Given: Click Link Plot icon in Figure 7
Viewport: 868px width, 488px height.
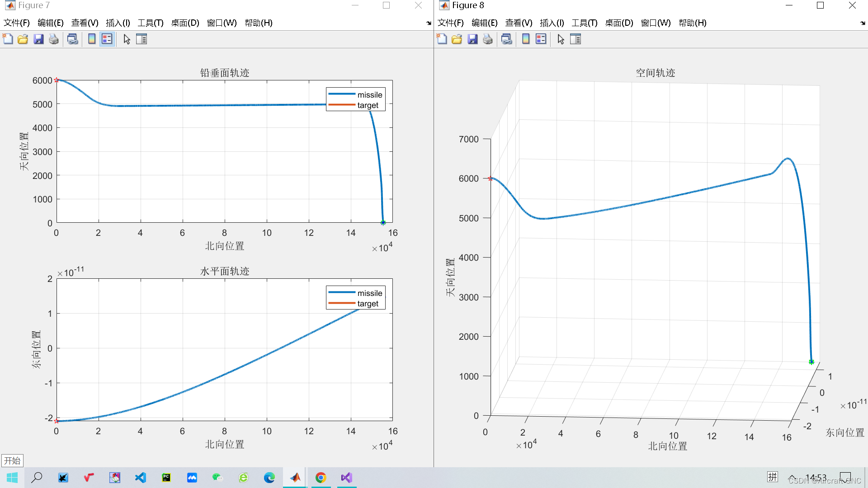Looking at the screenshot, I should click(x=72, y=39).
